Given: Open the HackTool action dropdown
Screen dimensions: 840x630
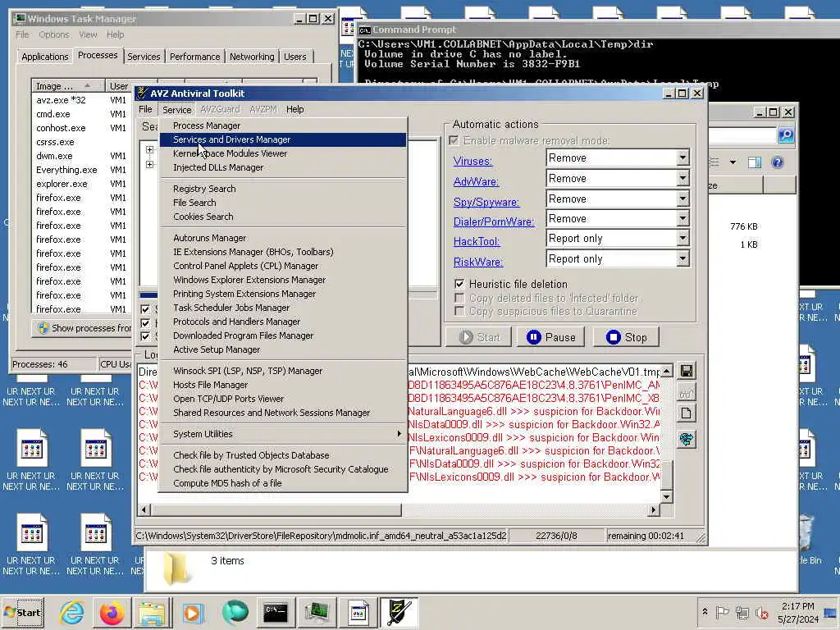Looking at the screenshot, I should [682, 239].
